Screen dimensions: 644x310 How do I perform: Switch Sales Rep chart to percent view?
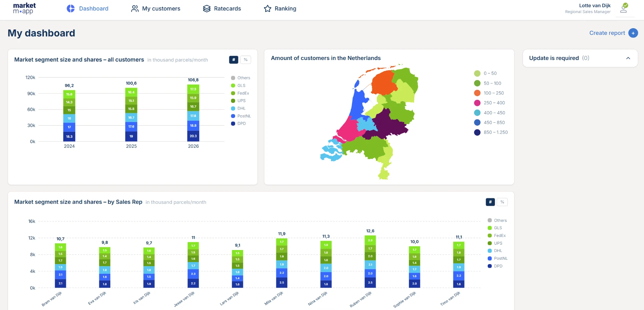pyautogui.click(x=502, y=202)
